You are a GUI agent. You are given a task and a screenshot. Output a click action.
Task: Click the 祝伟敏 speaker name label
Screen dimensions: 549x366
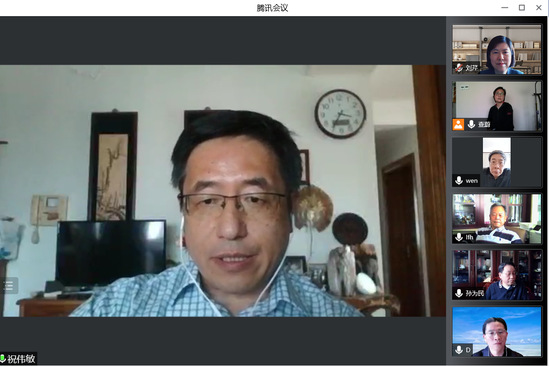pyautogui.click(x=21, y=359)
